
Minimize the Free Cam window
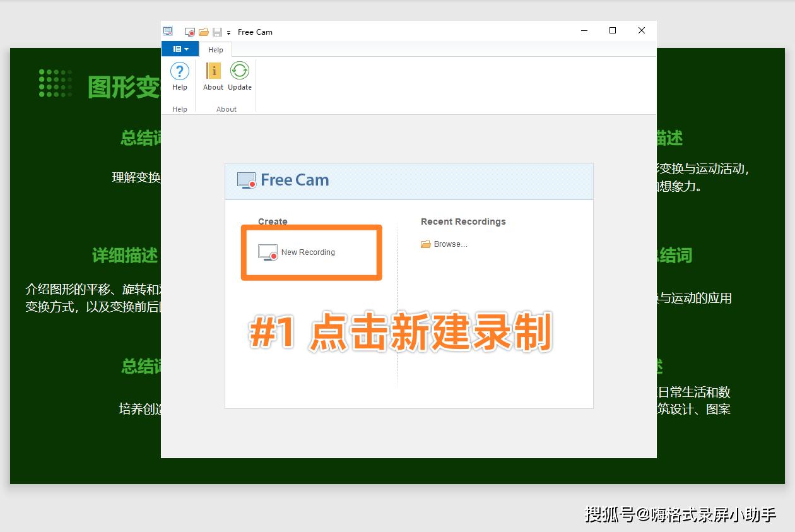click(x=584, y=30)
